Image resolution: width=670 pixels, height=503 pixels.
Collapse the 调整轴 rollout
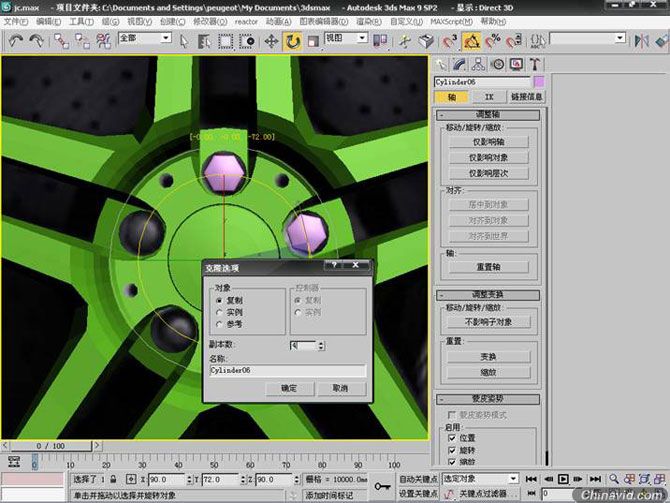tap(488, 115)
